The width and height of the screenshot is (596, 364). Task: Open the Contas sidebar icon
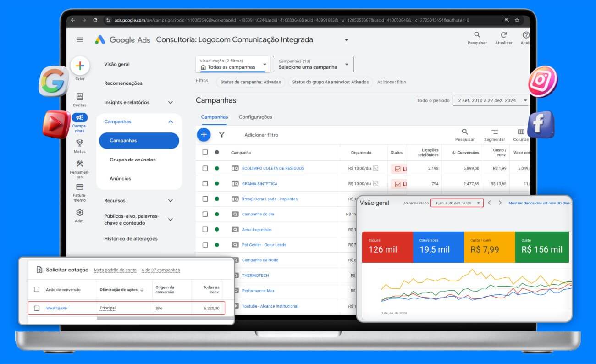pyautogui.click(x=80, y=96)
